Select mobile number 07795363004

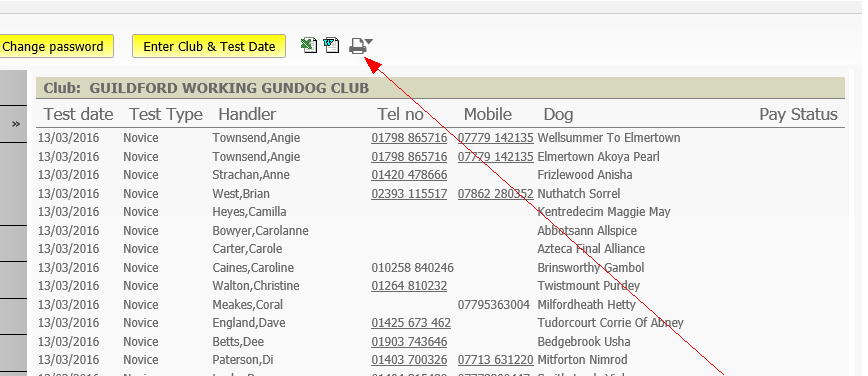(494, 305)
